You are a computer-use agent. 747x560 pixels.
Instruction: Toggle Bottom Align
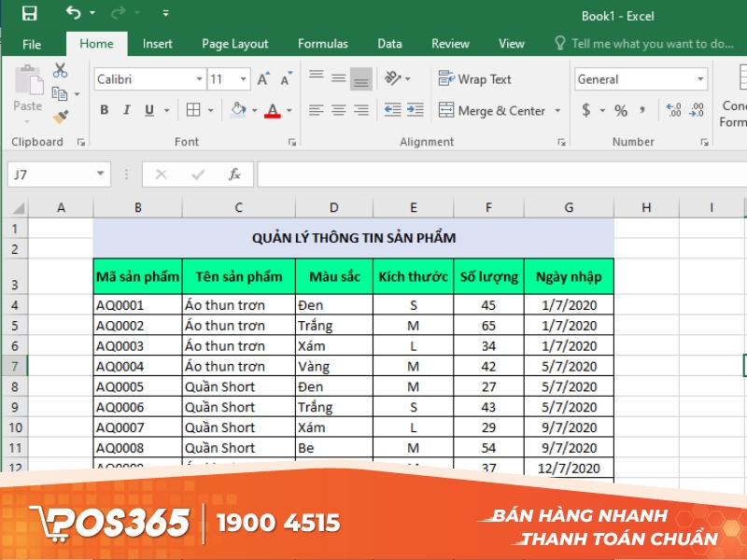(x=361, y=78)
